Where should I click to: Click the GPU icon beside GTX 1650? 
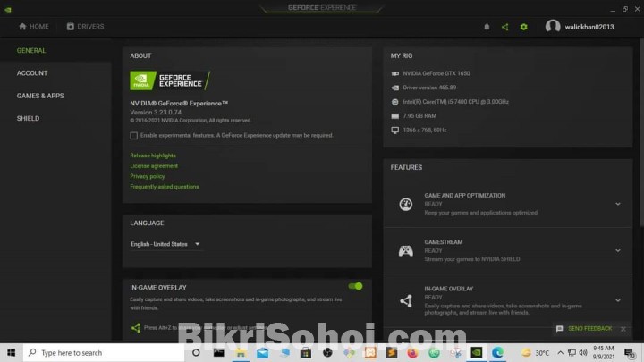(395, 73)
